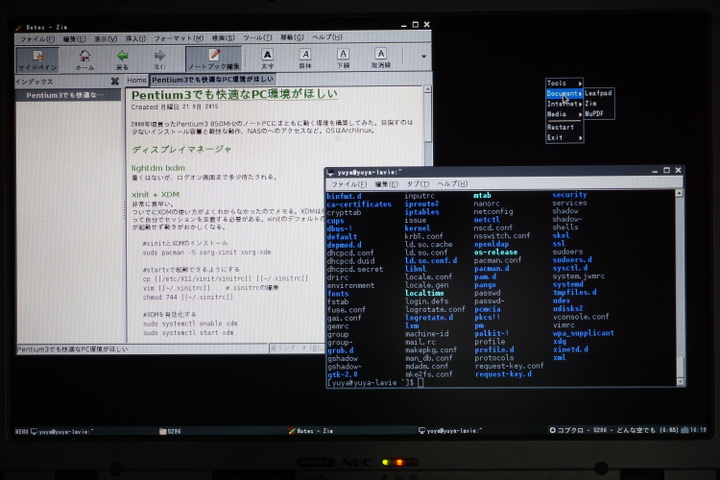Image resolution: width=720 pixels, height=480 pixels.
Task: Open 編集(E) menu in Zim window
Action: [x=74, y=39]
